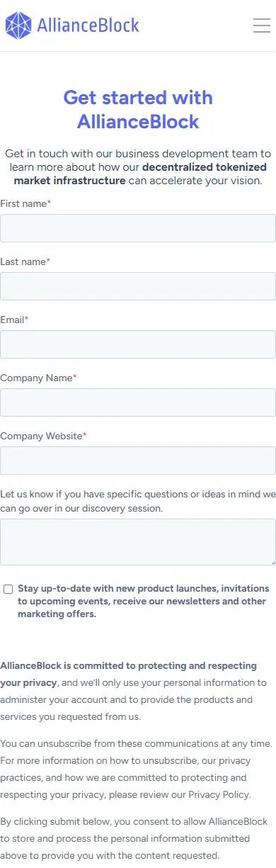Click the "Get started with AllianceBlock" heading
The width and height of the screenshot is (276, 868).
tap(138, 109)
